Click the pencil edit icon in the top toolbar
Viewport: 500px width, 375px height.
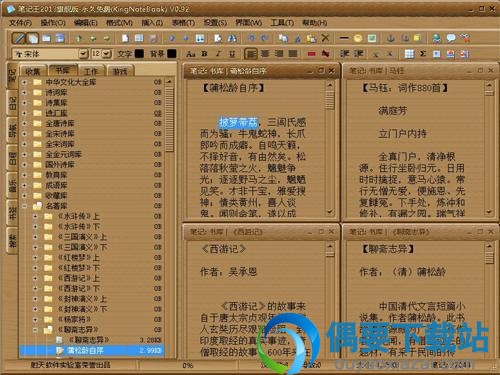[x=19, y=38]
